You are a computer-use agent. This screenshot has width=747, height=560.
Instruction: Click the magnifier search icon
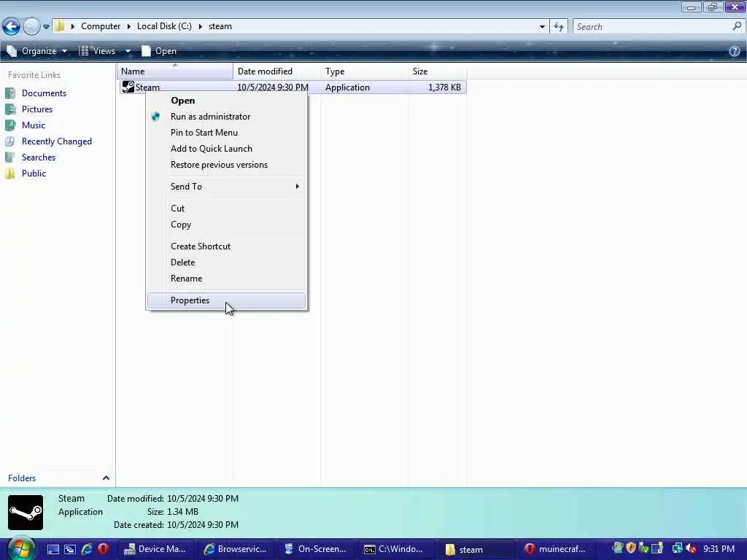click(x=738, y=26)
